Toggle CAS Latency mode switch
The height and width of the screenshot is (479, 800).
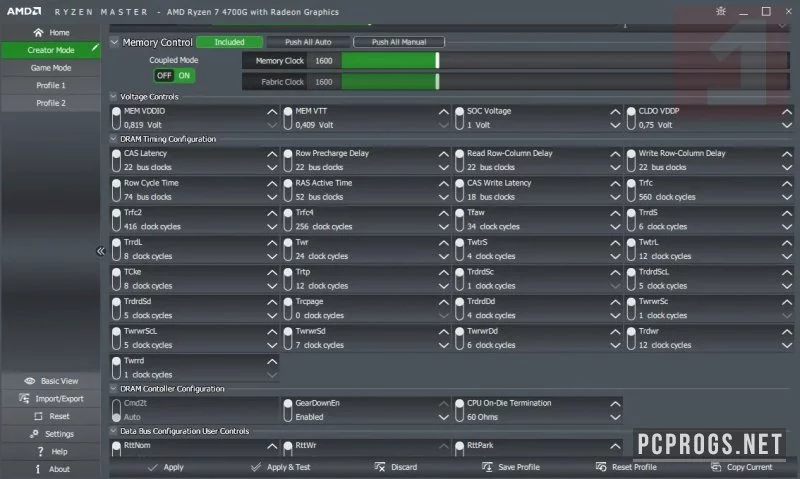(116, 160)
